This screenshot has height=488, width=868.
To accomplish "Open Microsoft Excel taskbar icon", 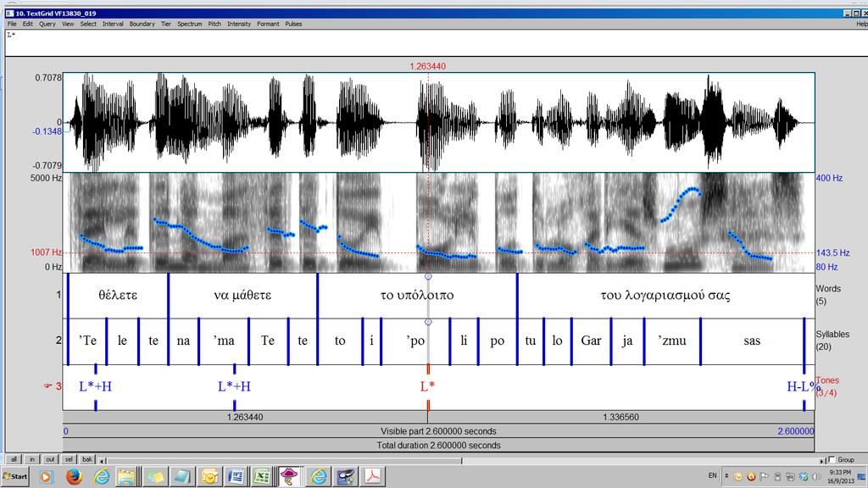I will coord(263,476).
